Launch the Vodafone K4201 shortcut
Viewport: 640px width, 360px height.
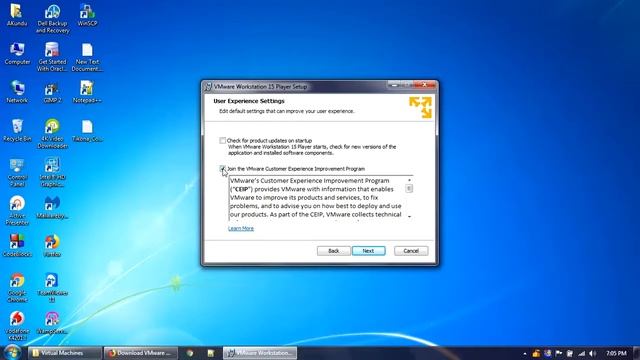(17, 326)
